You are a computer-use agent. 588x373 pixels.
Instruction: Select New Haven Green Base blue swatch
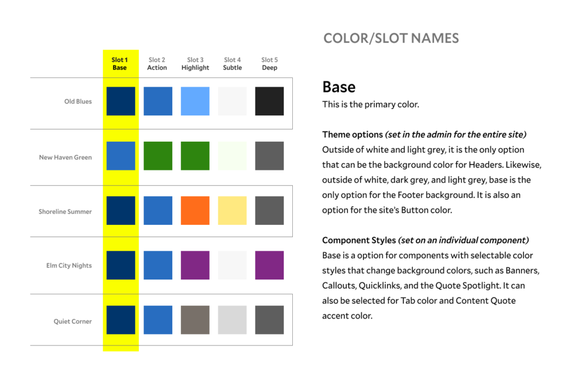tap(121, 156)
